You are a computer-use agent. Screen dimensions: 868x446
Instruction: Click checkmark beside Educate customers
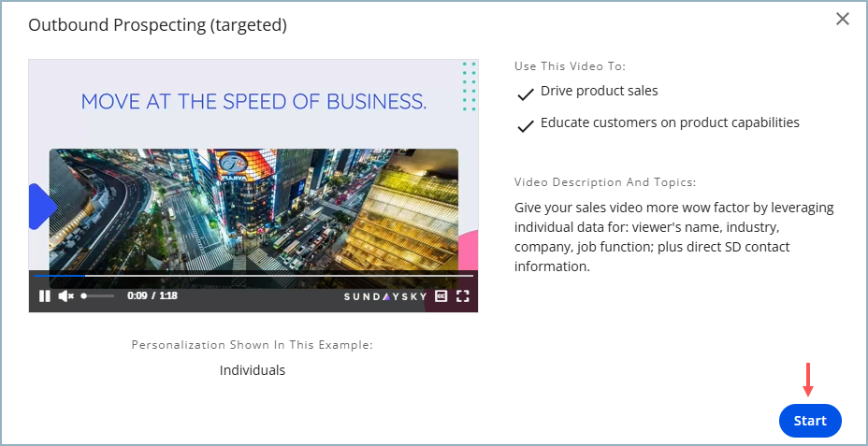point(525,126)
